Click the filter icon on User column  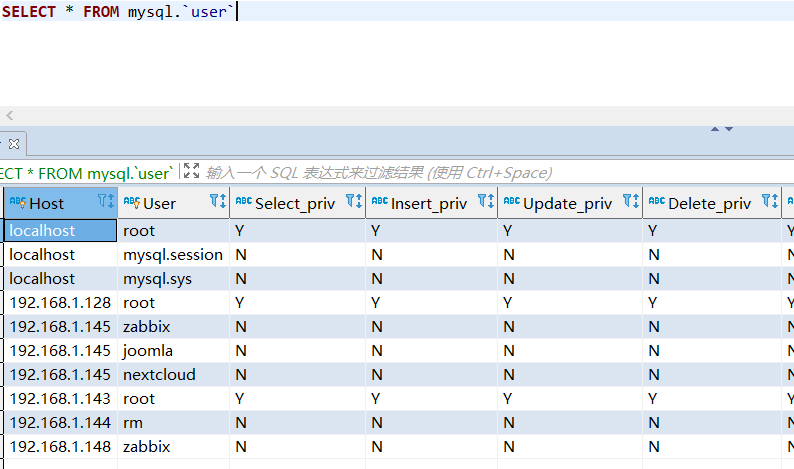coord(217,202)
